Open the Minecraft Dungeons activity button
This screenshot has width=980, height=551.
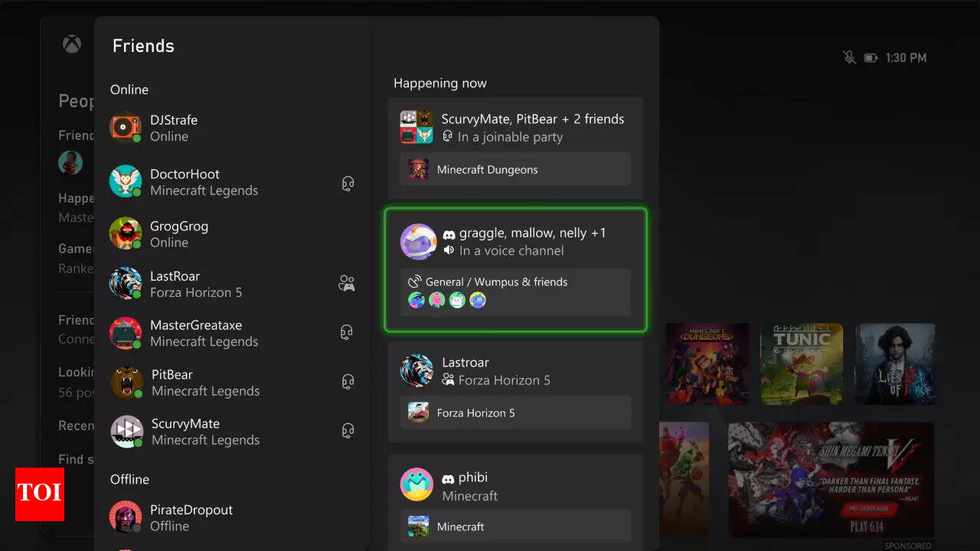[515, 169]
